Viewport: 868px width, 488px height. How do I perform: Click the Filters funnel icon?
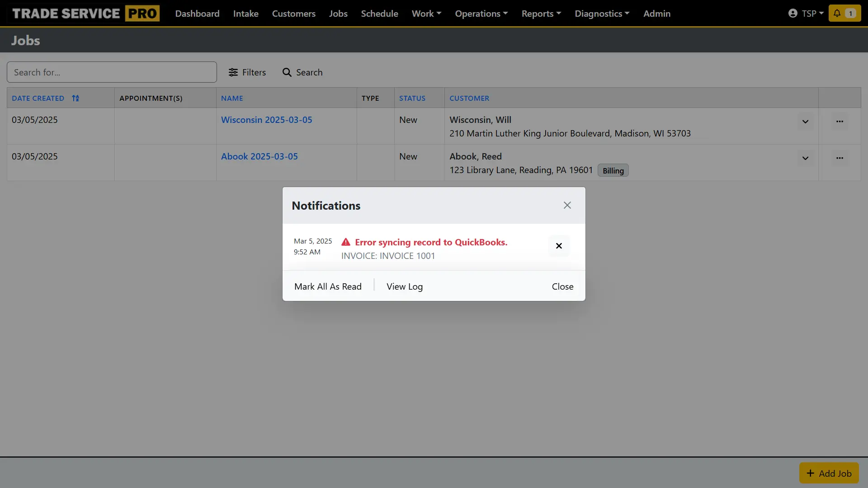click(233, 72)
